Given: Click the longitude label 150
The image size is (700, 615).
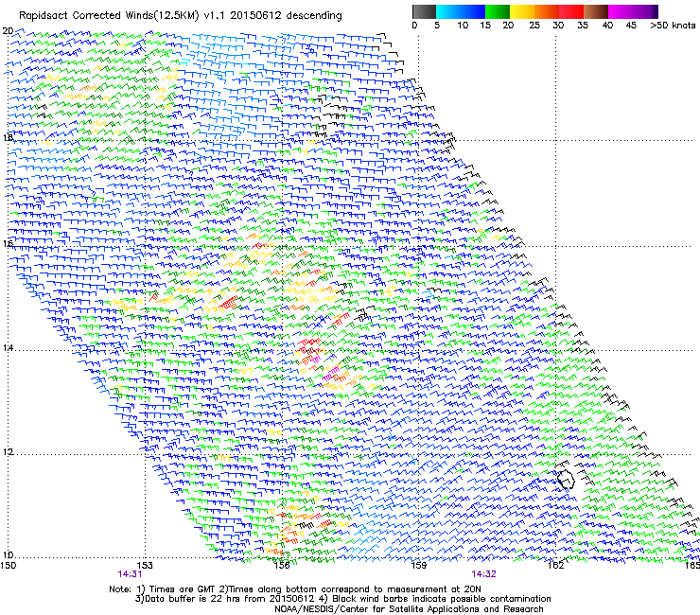Looking at the screenshot, I should click(8, 566).
